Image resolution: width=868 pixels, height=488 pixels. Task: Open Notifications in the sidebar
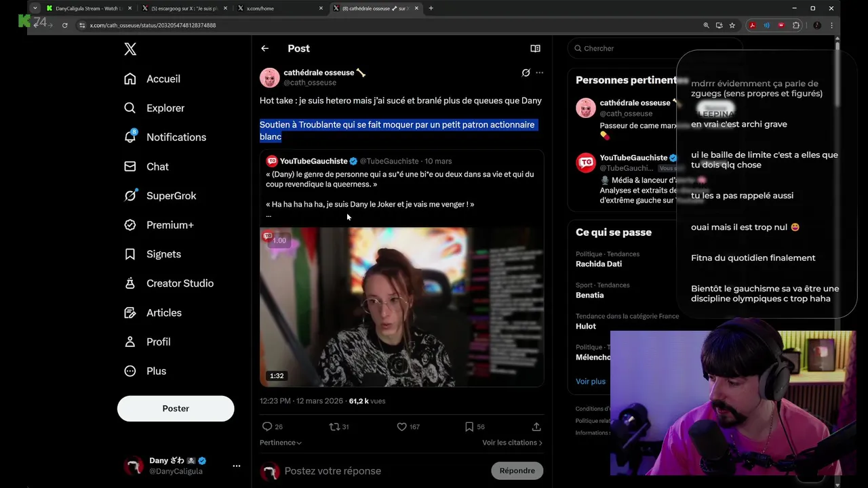[x=167, y=137]
